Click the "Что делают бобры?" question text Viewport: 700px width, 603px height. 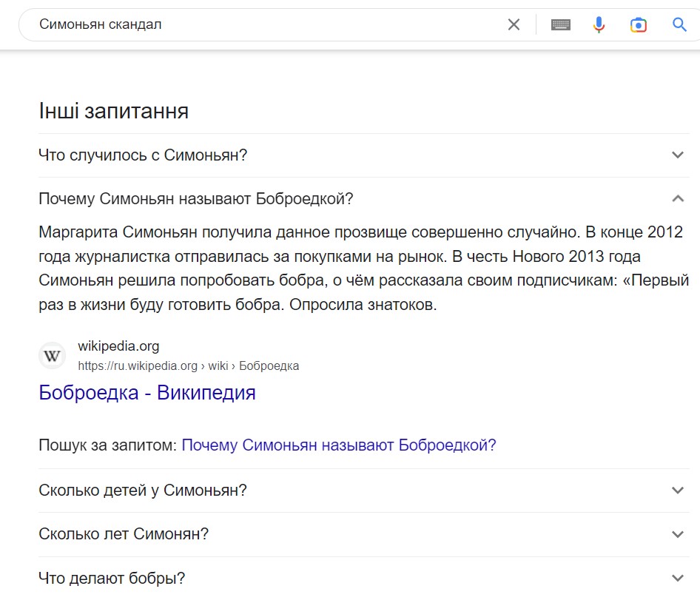[x=112, y=578]
